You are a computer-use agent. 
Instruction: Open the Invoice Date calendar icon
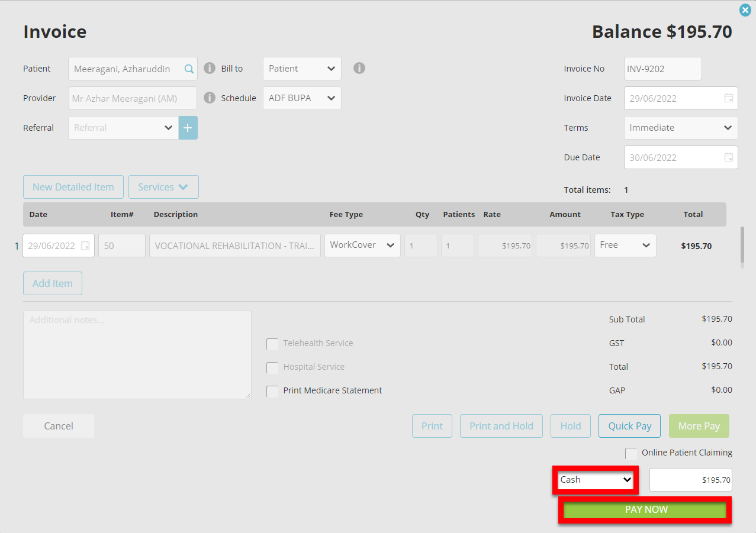point(729,98)
